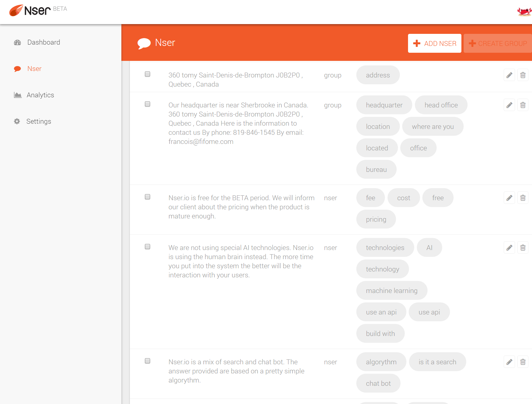Image resolution: width=532 pixels, height=404 pixels.
Task: Click the Settings gear icon
Action: [x=17, y=121]
